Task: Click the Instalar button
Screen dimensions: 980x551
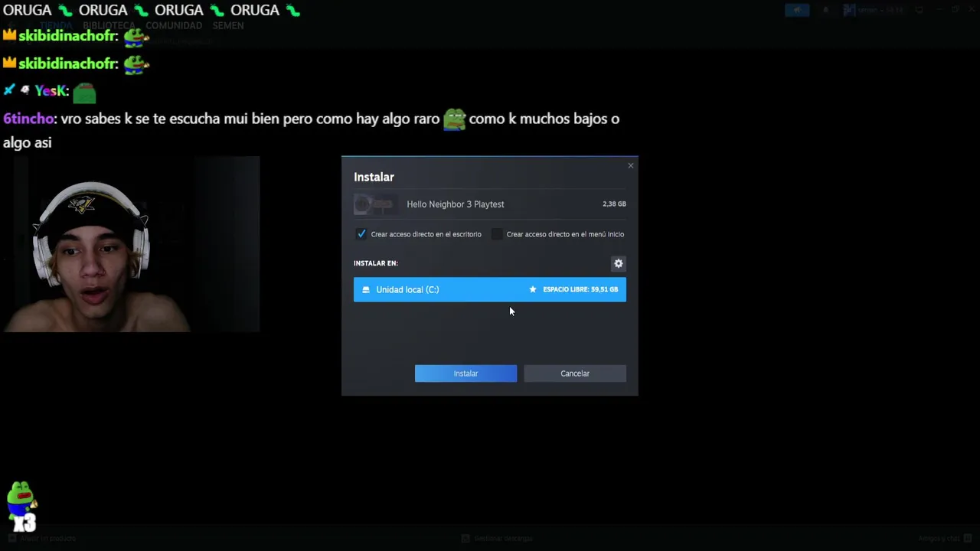Action: point(465,373)
